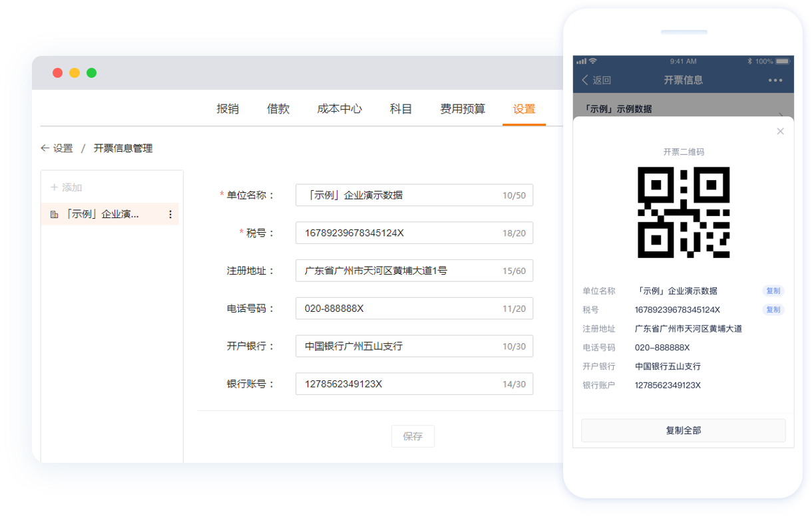Copy 税号 using its 复制 button

point(773,309)
